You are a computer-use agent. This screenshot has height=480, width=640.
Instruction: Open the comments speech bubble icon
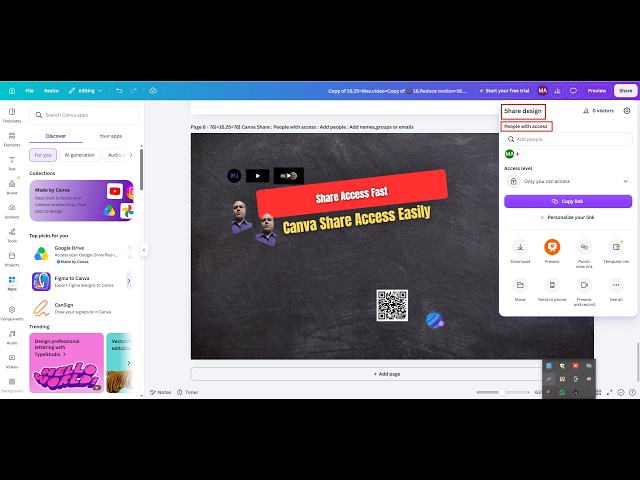tap(573, 91)
